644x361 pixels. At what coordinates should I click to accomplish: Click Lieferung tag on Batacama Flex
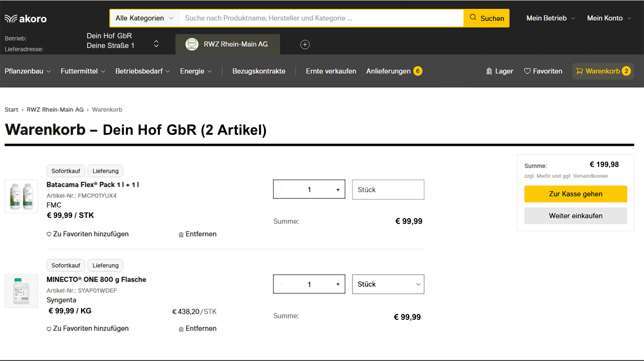point(105,171)
